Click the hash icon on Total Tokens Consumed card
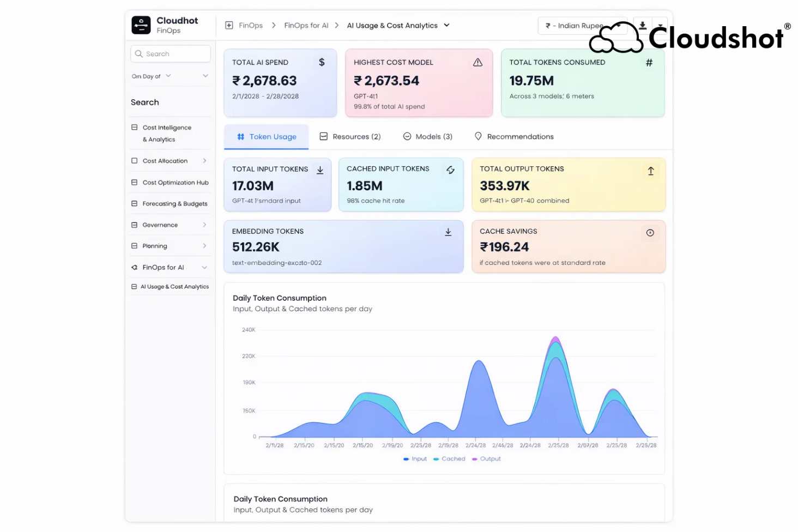Screen dimensions: 798x532 coord(649,63)
